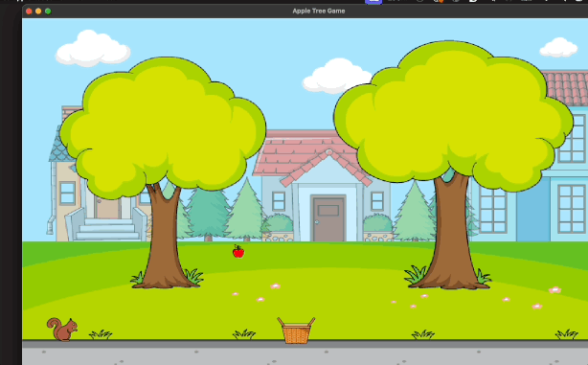This screenshot has width=588, height=365.
Task: Minimize the Apple Tree Game window
Action: (x=38, y=11)
